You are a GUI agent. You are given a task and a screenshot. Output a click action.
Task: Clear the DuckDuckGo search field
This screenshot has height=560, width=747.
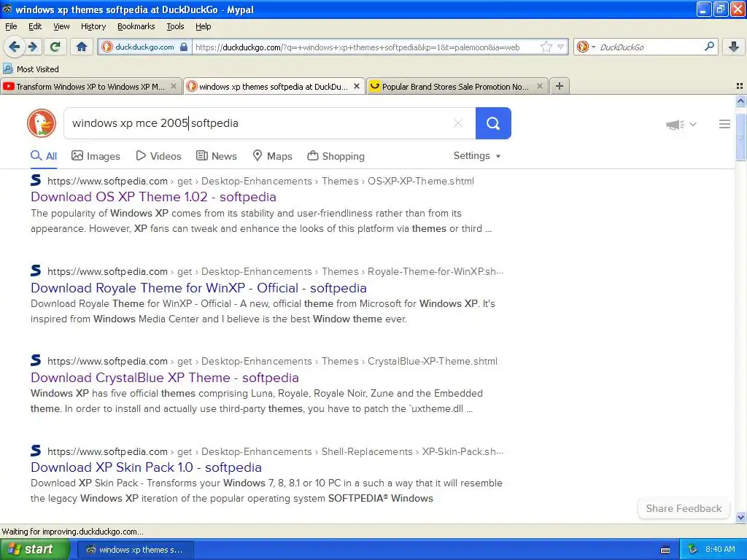coord(458,123)
